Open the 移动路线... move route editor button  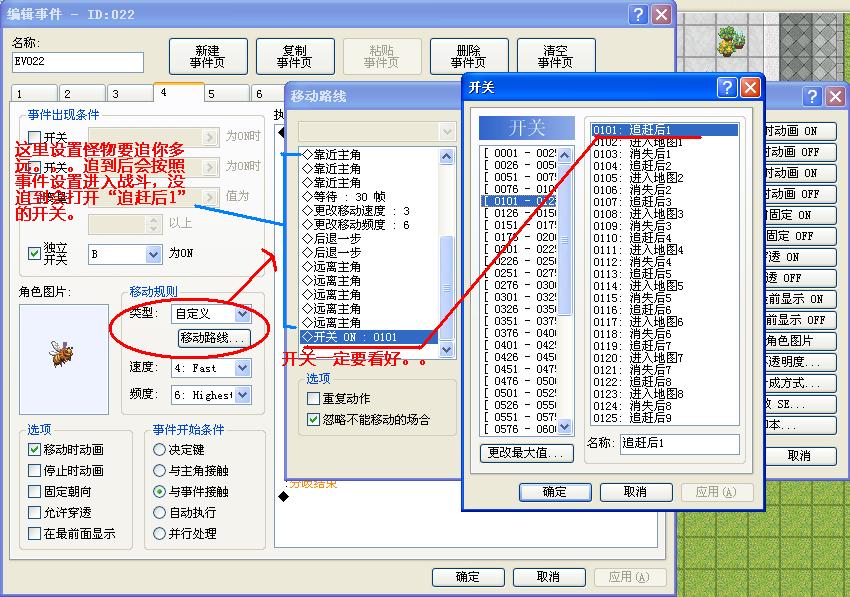point(214,338)
